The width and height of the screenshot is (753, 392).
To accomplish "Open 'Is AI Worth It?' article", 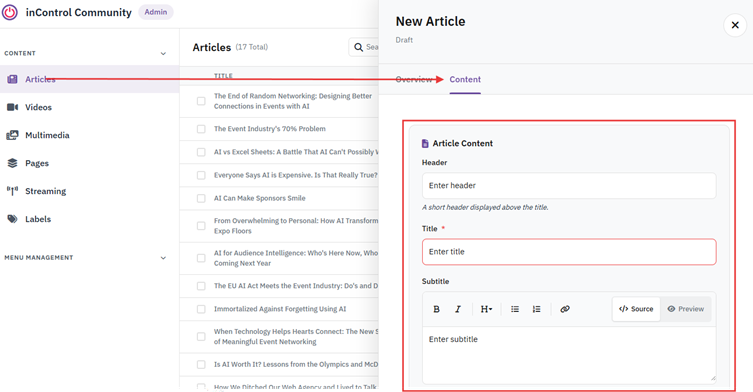I will (296, 364).
